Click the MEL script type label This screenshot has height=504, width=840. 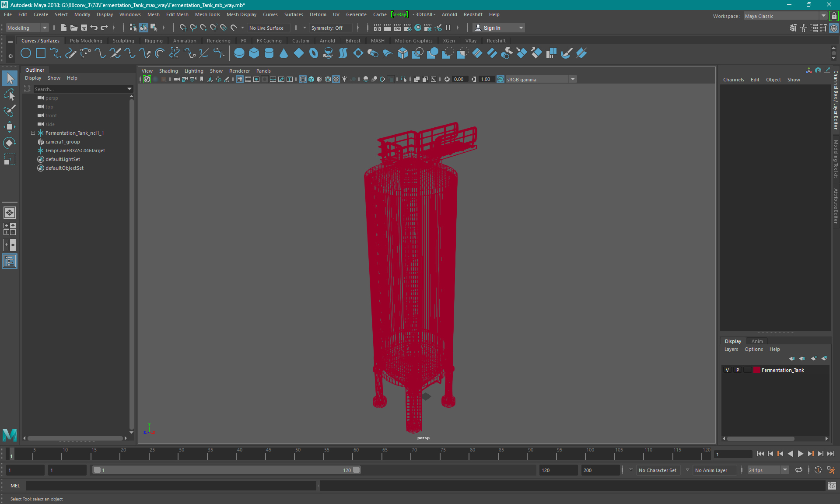coord(15,486)
